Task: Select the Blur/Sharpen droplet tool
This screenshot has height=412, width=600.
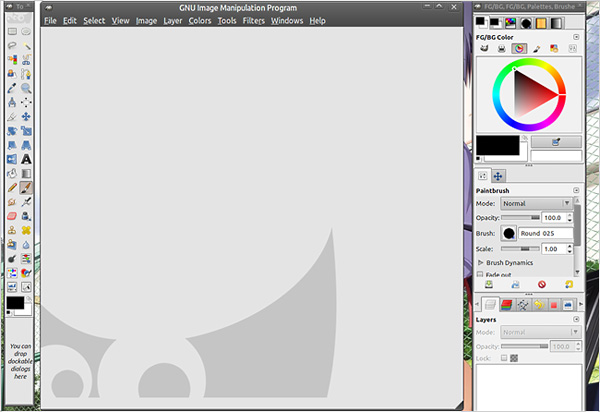Action: (26, 244)
